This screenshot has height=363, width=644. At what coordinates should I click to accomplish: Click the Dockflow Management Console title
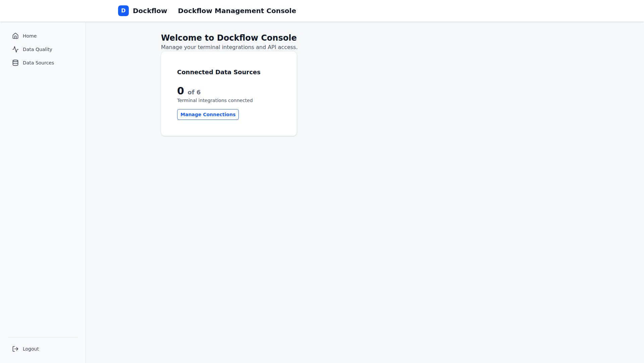point(237,11)
